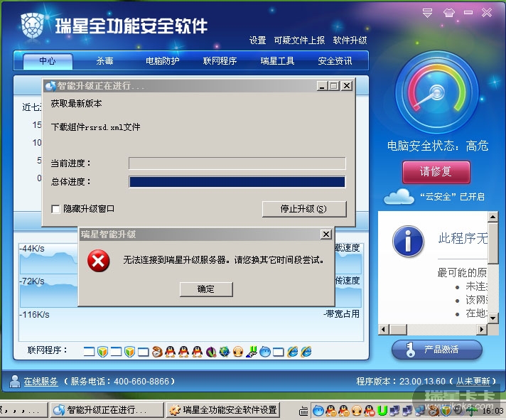This screenshot has width=506, height=420.
Task: Select the globe program icon in network programs row
Action: tap(225, 352)
